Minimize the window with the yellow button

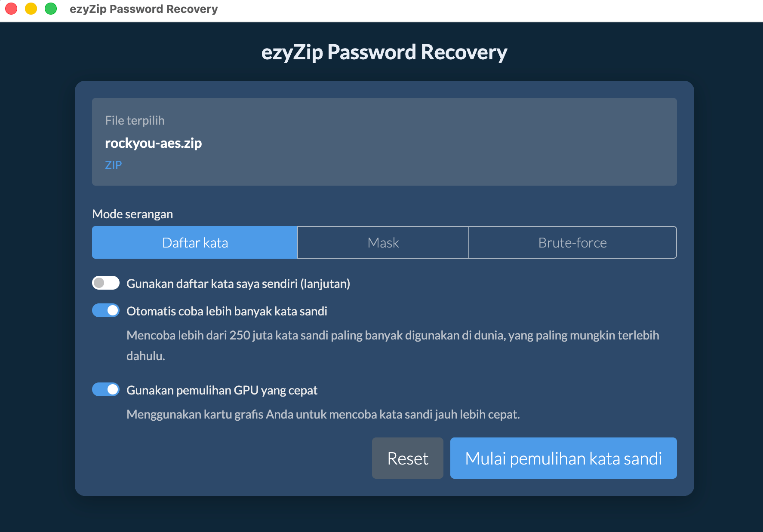tap(31, 9)
